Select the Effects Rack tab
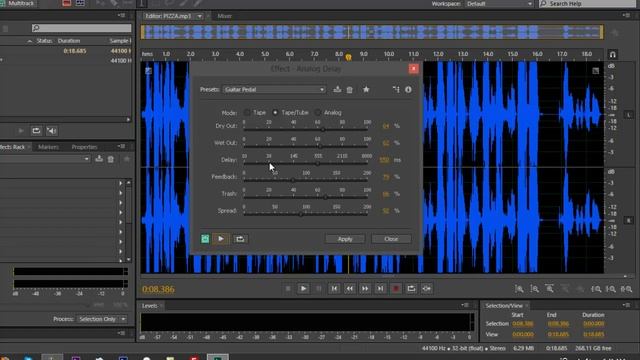Screen dimensions: 640x360 tap(12, 147)
